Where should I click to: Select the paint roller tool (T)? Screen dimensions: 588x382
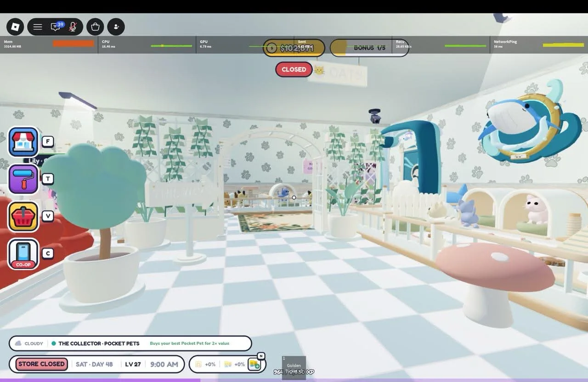(23, 179)
